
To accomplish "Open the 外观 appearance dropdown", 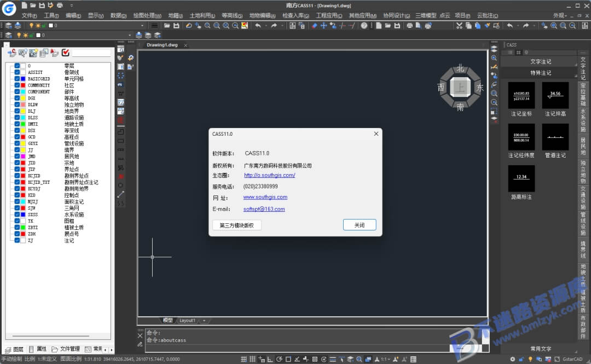I will (560, 15).
